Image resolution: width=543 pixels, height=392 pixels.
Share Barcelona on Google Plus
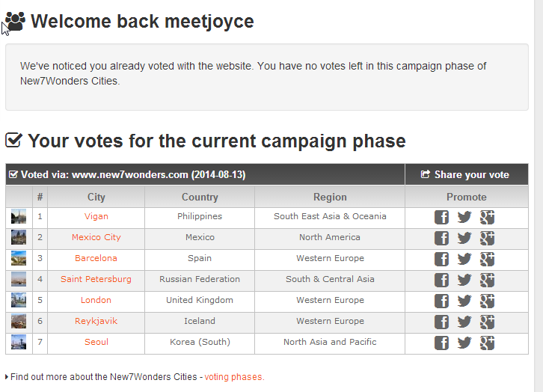[x=487, y=259]
